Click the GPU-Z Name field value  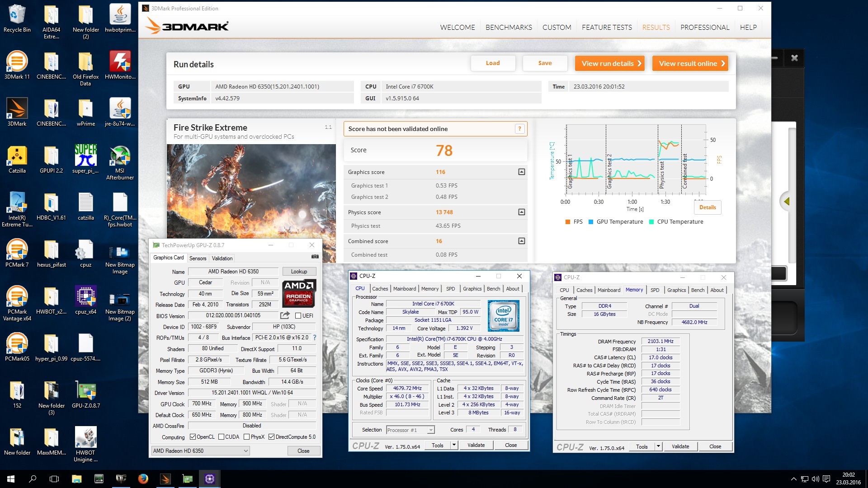tap(233, 272)
